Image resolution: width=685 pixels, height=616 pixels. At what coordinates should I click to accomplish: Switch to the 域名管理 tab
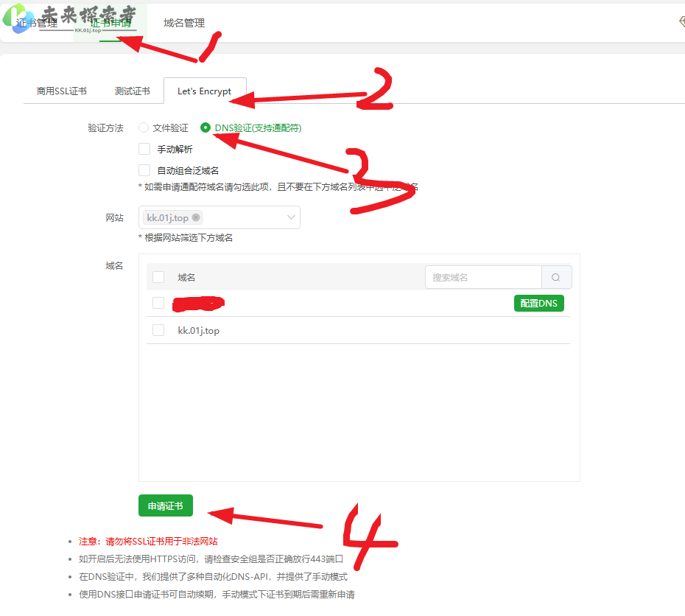click(184, 24)
